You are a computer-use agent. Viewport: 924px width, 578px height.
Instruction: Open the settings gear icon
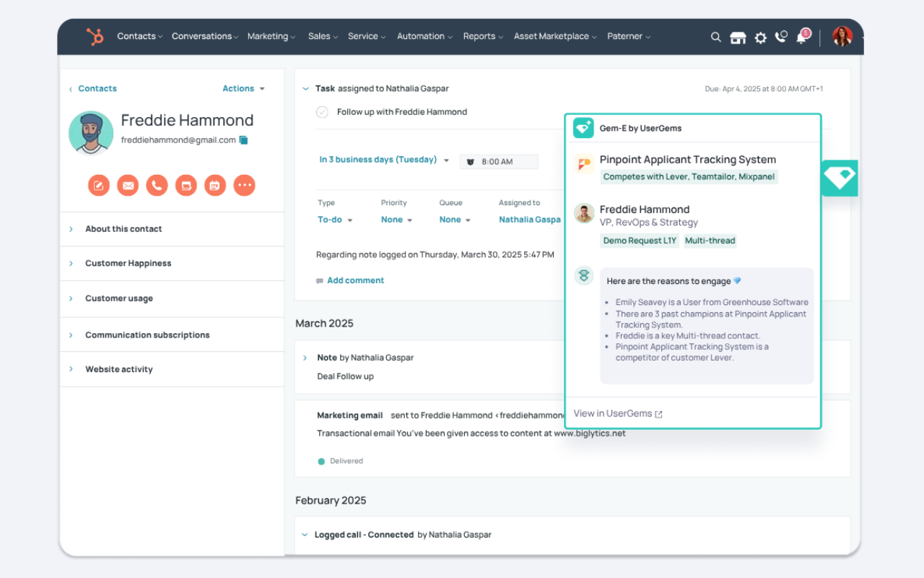tap(760, 38)
